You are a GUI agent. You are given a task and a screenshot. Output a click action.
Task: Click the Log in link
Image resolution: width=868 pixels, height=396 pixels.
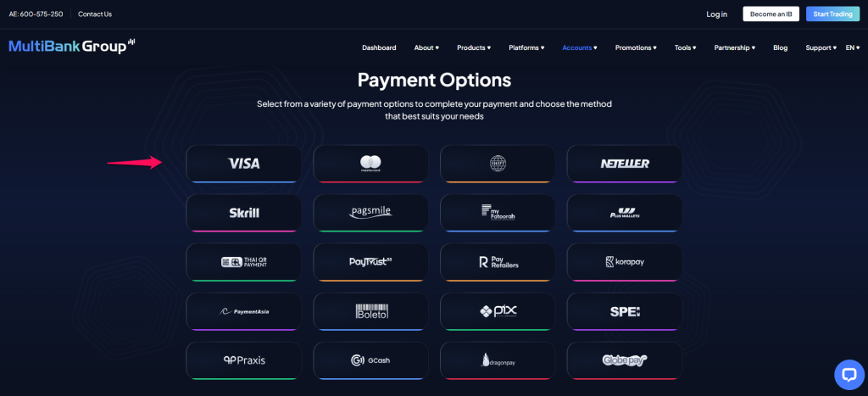[x=716, y=14]
